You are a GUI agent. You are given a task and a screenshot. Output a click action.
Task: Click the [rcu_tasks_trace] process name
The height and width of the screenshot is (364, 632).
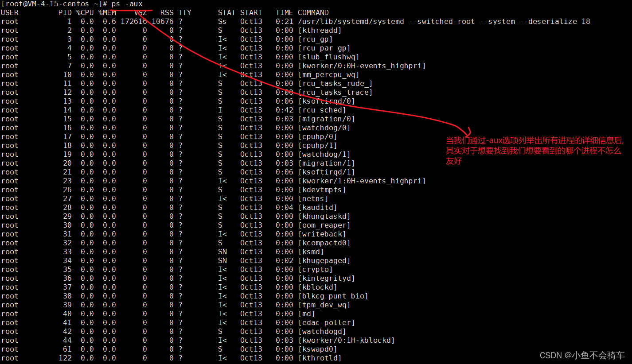point(336,93)
